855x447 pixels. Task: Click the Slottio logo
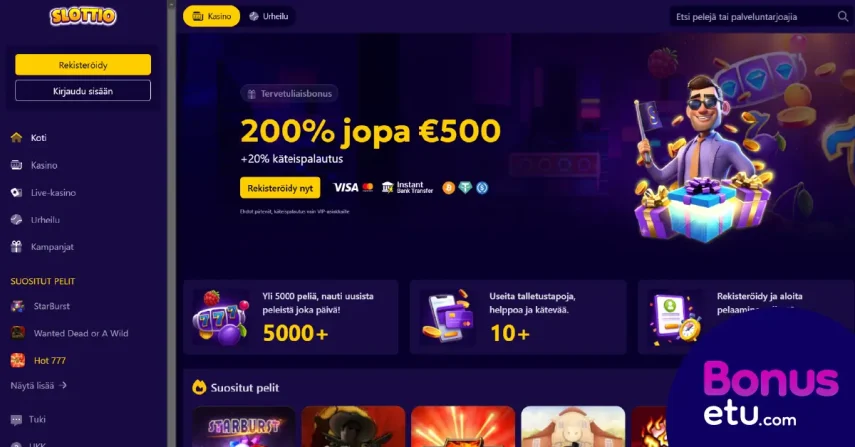pos(83,16)
